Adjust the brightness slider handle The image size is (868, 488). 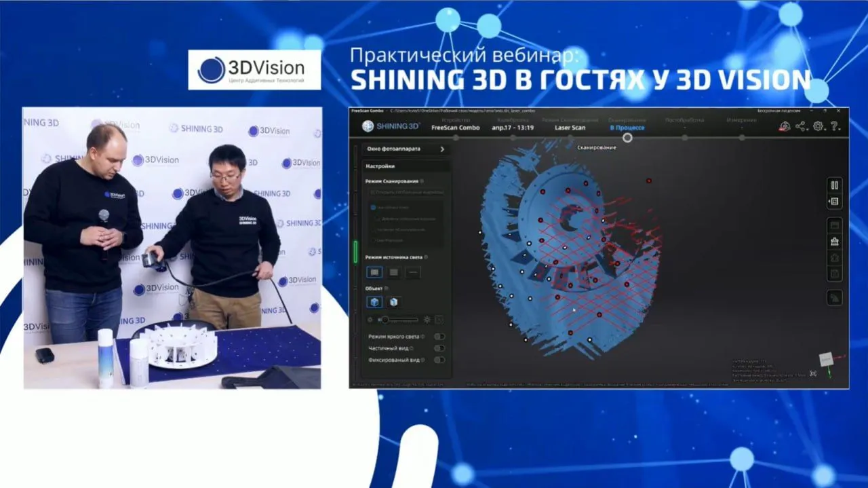pyautogui.click(x=384, y=319)
